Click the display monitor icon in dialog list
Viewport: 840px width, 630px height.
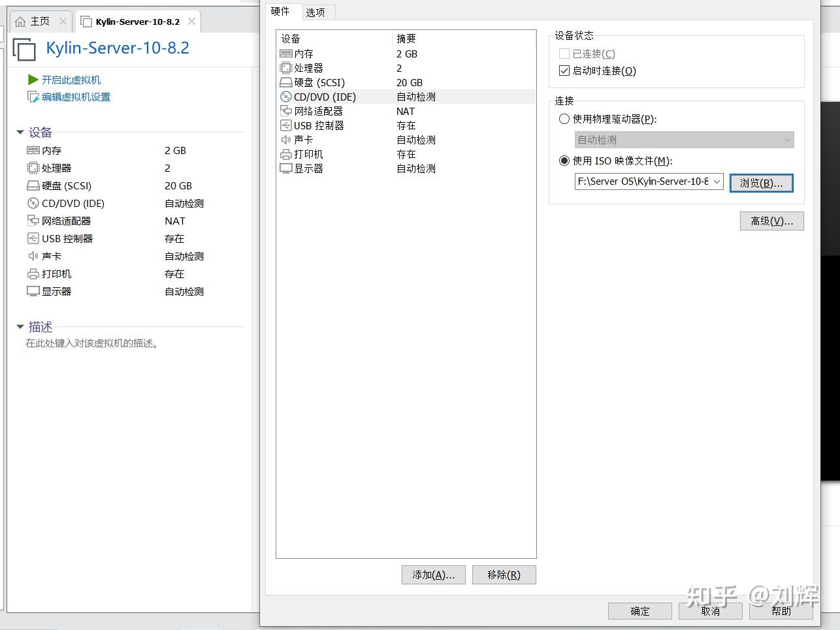point(285,168)
